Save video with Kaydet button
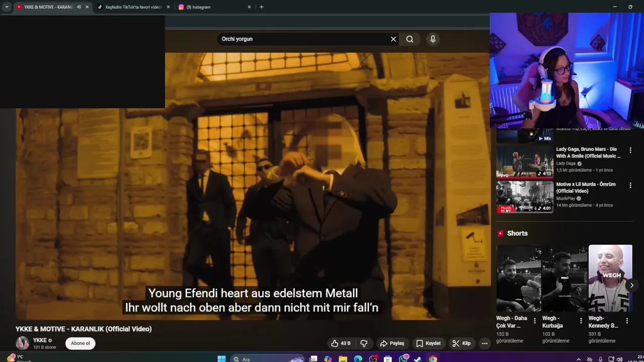This screenshot has width=644, height=362. (x=429, y=343)
